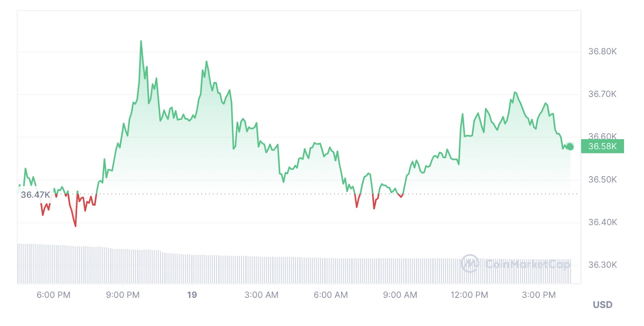
Task: Click the green current-price dot at the line end
Action: 570,146
